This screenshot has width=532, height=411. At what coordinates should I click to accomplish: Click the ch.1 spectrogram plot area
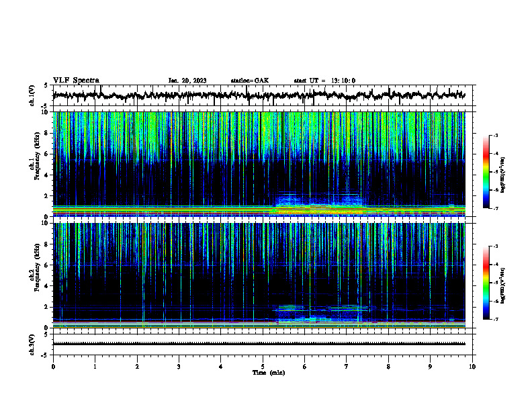[x=263, y=164]
